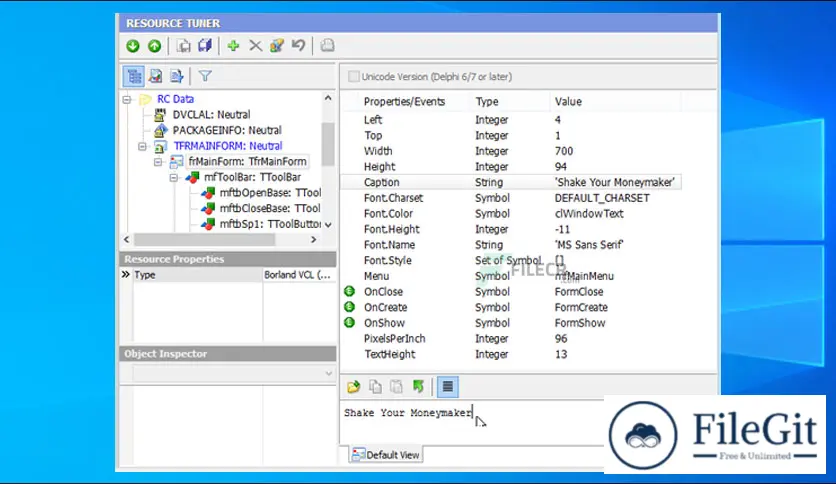The height and width of the screenshot is (484, 836).
Task: Select the RC Data folder
Action: [x=175, y=99]
